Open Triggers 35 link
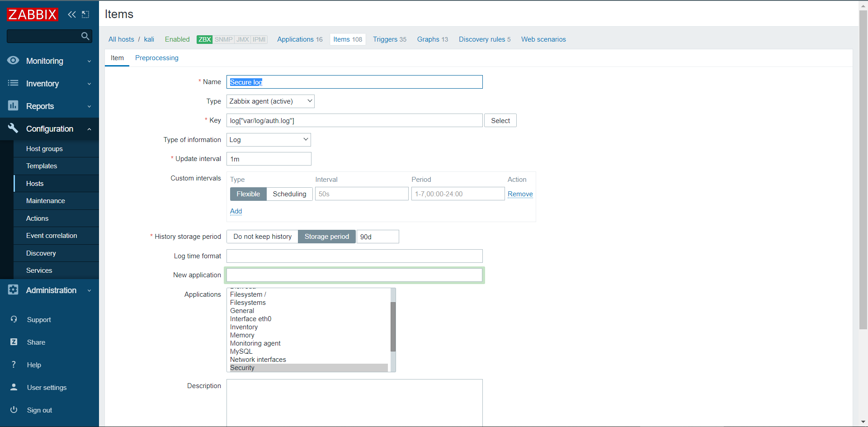Screen dimensions: 868x427 [390, 39]
